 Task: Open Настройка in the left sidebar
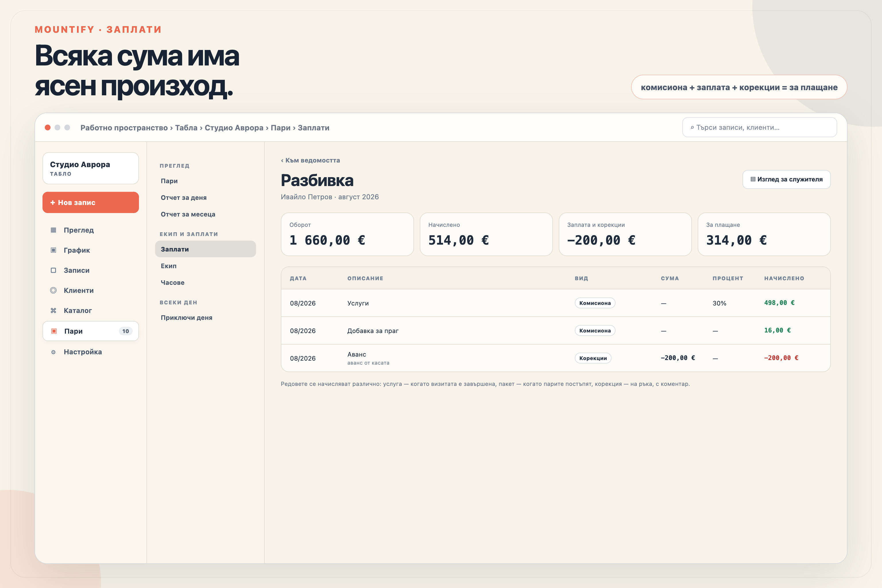91,352
